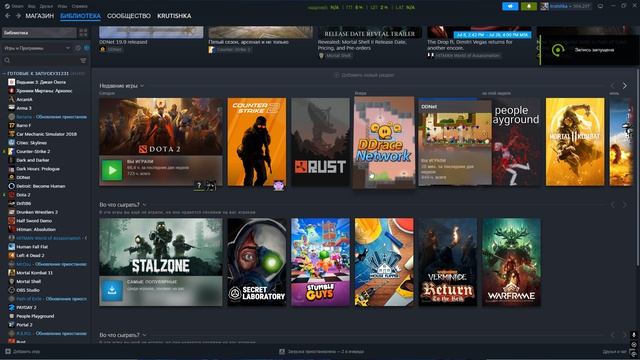Click the microphone icon in bottom right

click(x=634, y=334)
